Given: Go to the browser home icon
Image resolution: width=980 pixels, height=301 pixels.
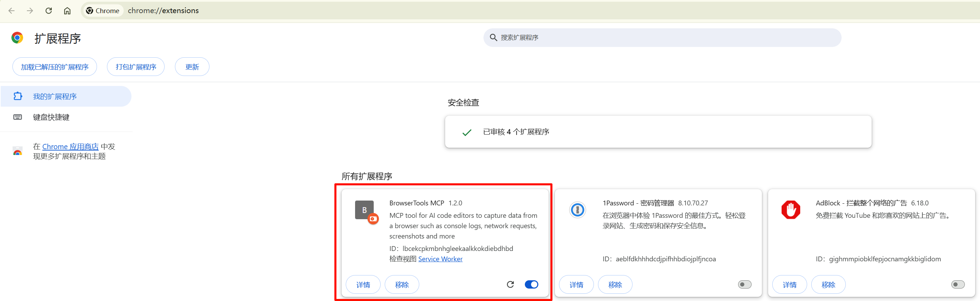Looking at the screenshot, I should (x=67, y=11).
